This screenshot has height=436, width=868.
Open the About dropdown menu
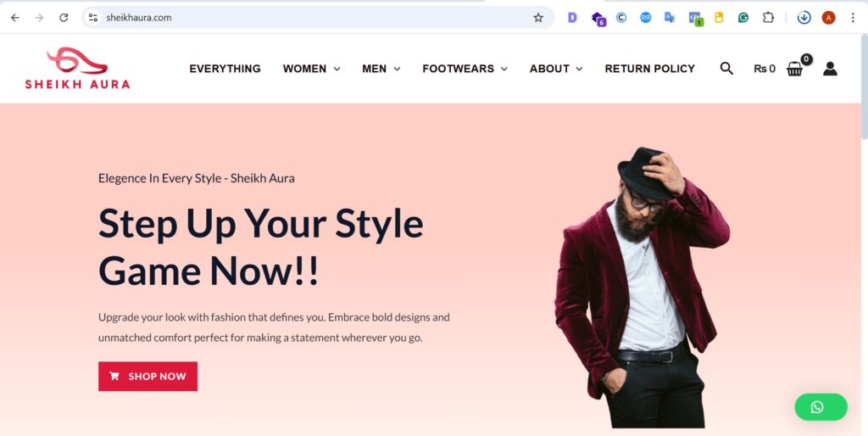(x=556, y=69)
